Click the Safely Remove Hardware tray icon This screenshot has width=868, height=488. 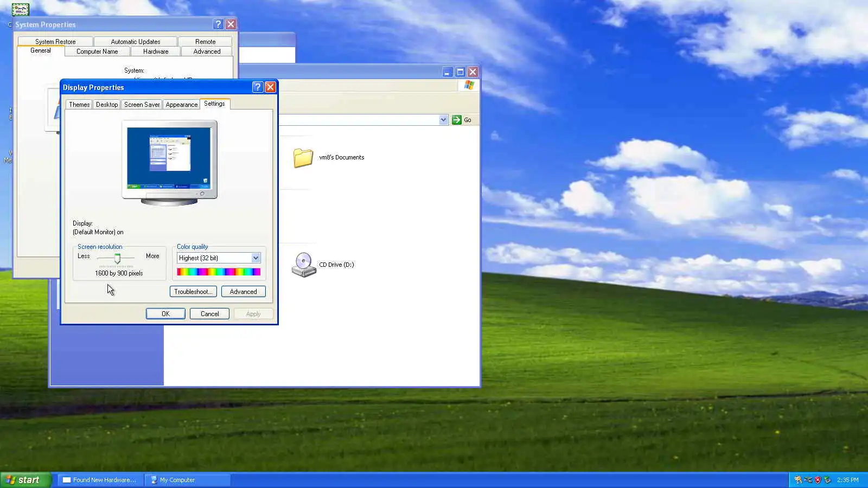click(827, 480)
